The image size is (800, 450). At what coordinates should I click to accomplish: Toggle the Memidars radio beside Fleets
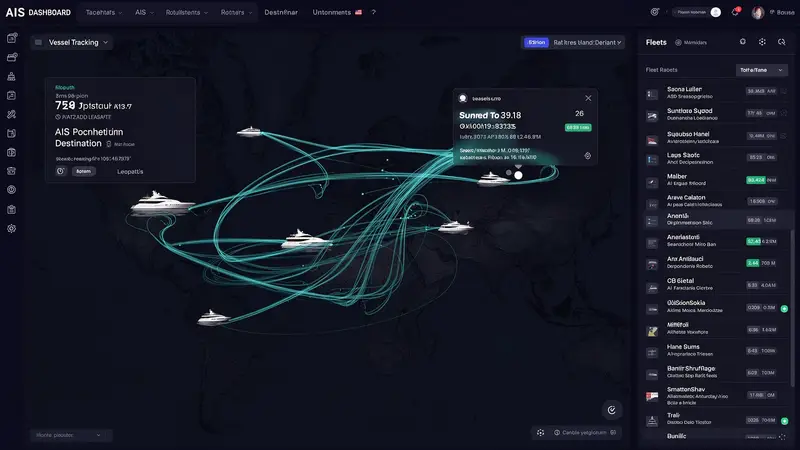(678, 43)
